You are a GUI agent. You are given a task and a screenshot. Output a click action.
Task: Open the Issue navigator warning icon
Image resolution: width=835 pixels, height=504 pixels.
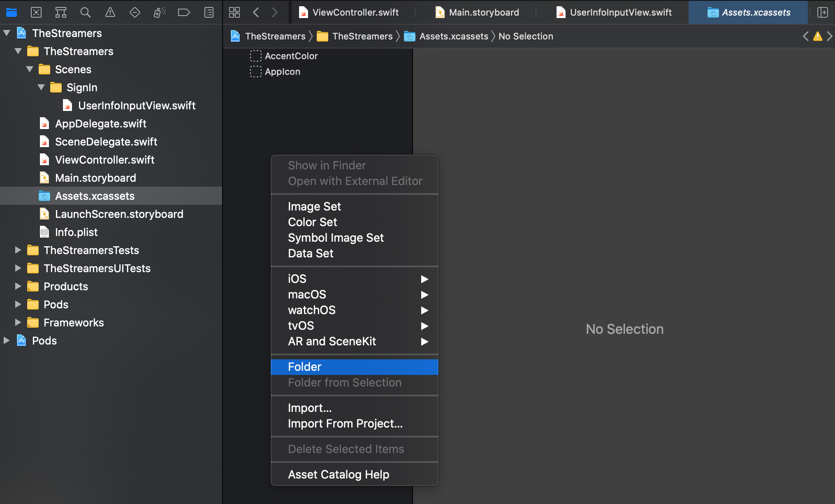(x=110, y=12)
